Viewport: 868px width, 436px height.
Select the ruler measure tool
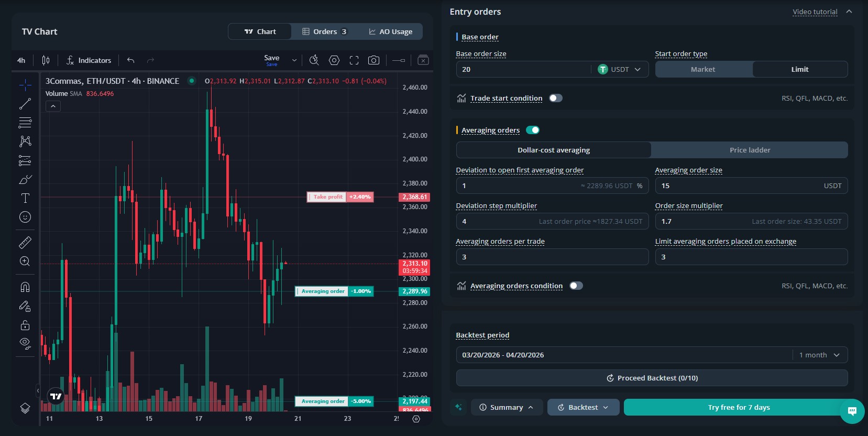[x=25, y=243]
